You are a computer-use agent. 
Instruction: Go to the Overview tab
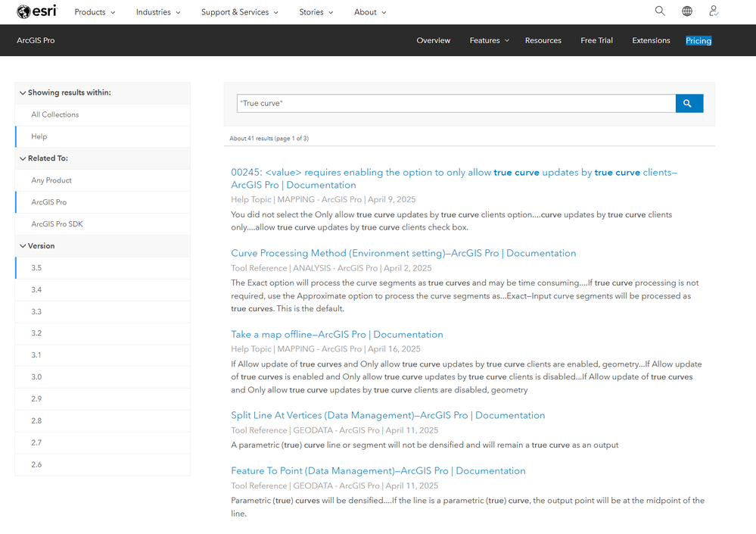click(x=433, y=40)
